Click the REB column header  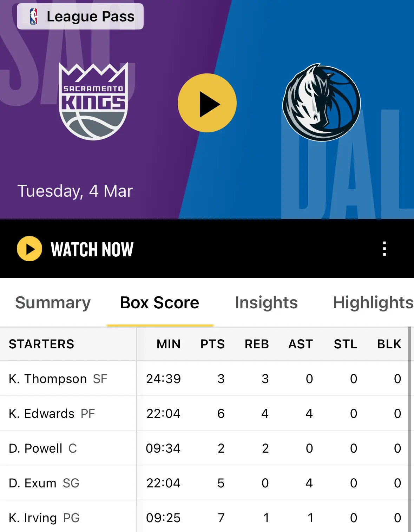point(257,344)
